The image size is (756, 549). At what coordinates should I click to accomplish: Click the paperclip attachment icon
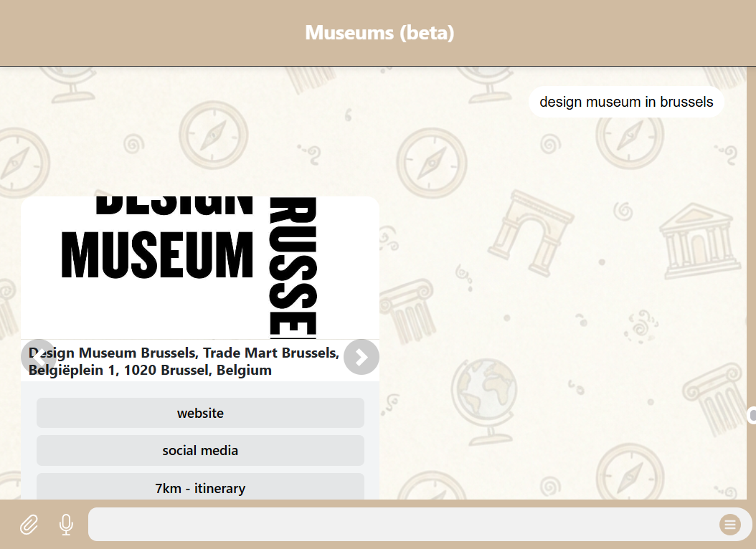29,524
